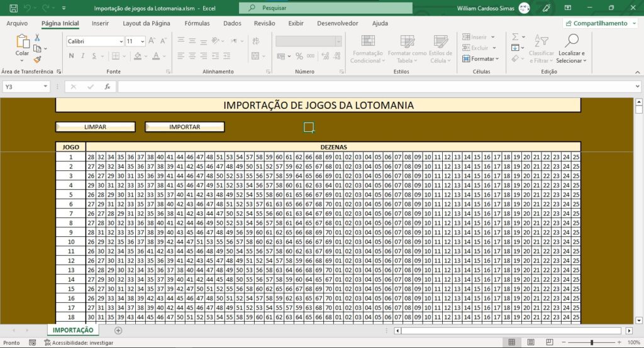Open the Inserir cells dropdown arrow
The image size is (644, 348).
(493, 37)
